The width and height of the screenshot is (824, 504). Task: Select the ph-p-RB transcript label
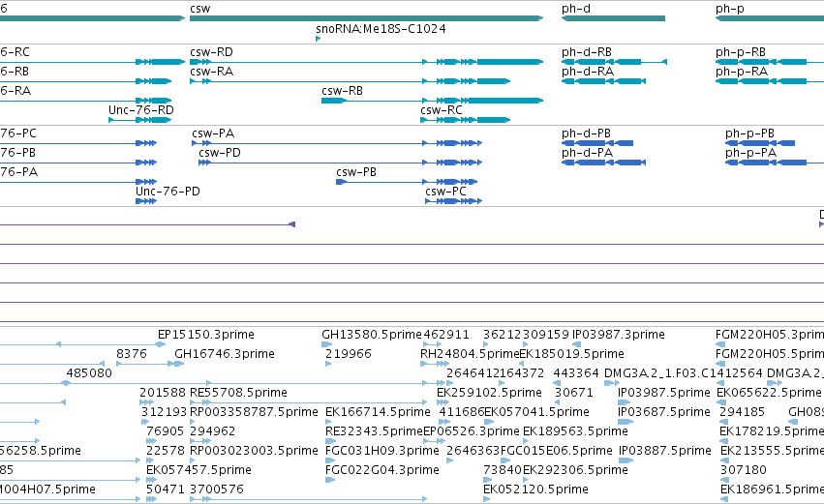coord(741,52)
